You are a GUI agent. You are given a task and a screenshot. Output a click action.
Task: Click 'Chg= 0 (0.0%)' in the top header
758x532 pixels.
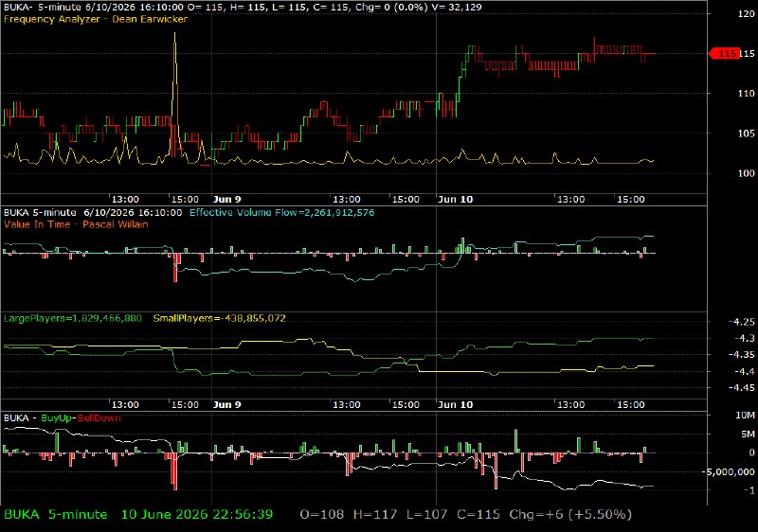(x=392, y=8)
